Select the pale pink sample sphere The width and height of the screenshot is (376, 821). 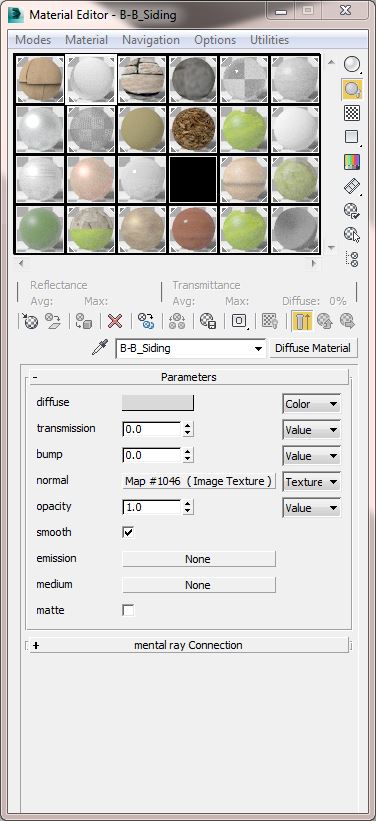91,180
